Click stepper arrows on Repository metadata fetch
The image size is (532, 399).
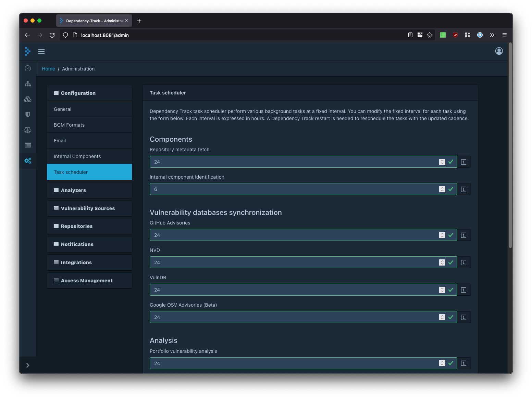coord(442,162)
